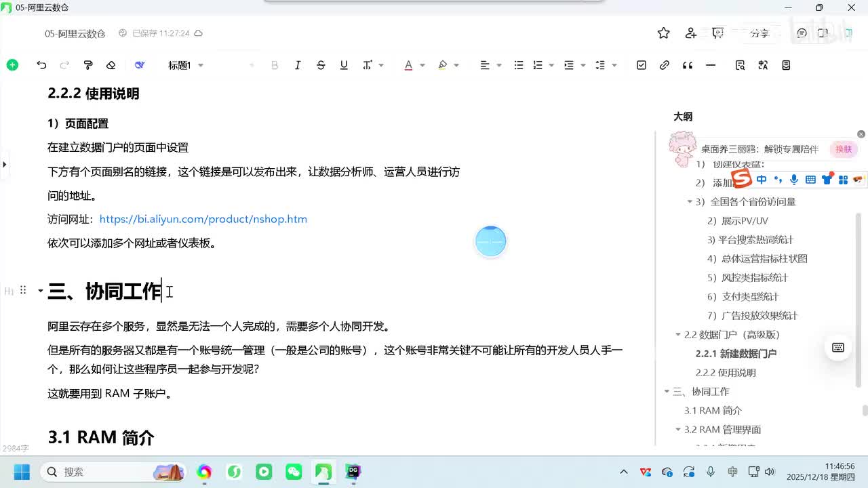Collapse the 三、协同工作 heading in document

(40, 291)
